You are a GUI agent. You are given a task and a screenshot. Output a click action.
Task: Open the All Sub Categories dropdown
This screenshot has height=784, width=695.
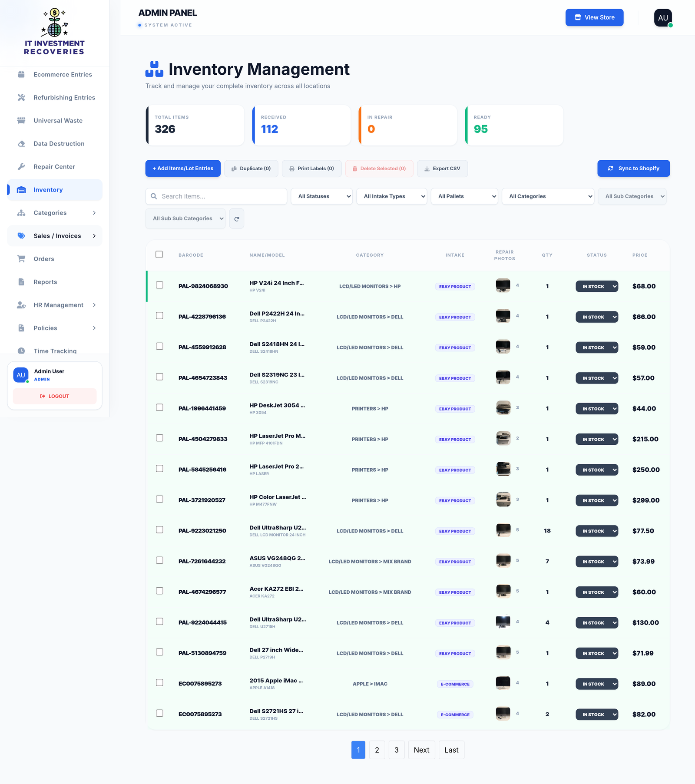point(632,196)
